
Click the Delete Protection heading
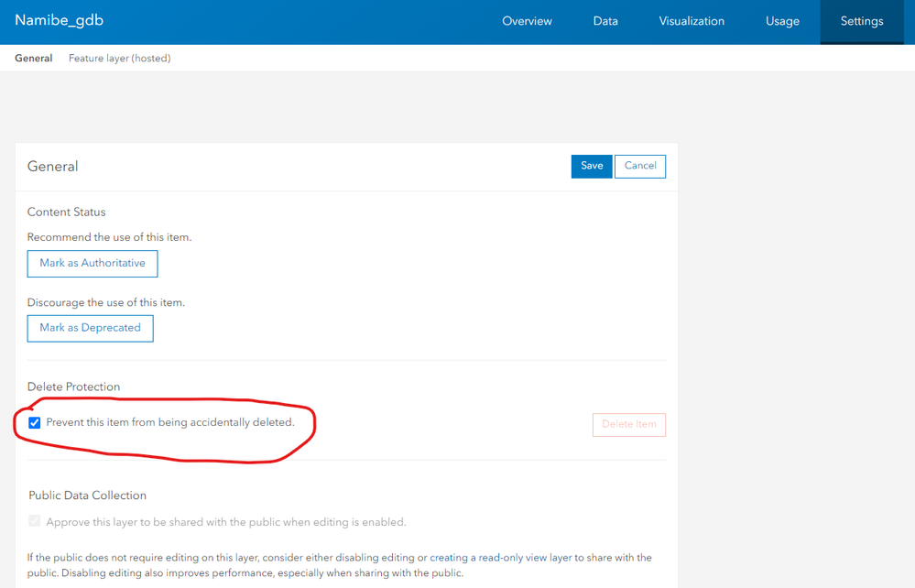[x=73, y=387]
